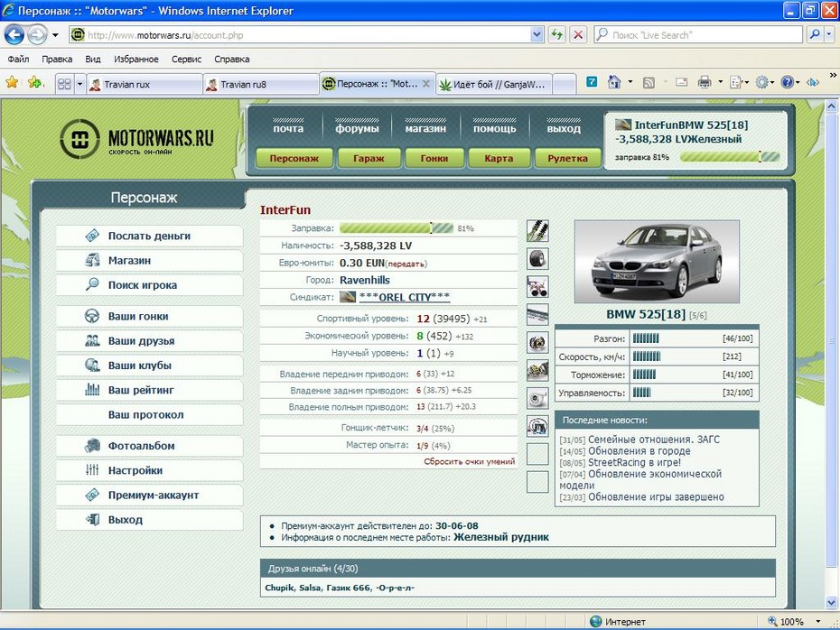This screenshot has width=840, height=630.
Task: Click the Motorwars.ru logo
Action: pos(136,139)
